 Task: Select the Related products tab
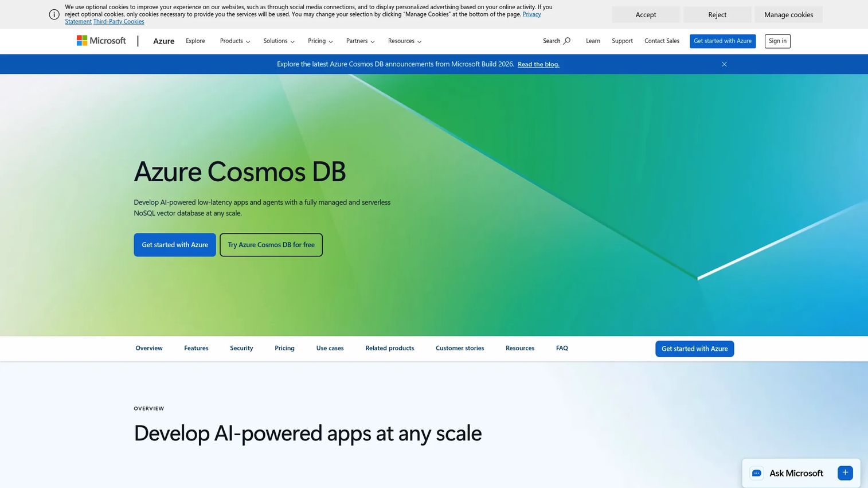coord(390,348)
